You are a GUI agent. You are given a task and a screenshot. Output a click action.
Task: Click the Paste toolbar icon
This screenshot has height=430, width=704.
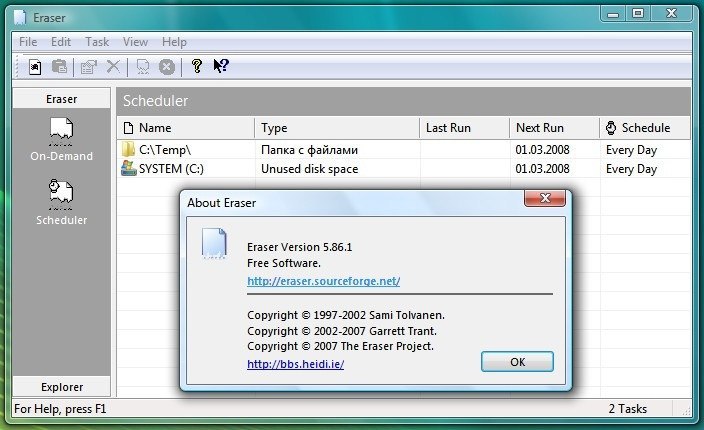(x=59, y=67)
